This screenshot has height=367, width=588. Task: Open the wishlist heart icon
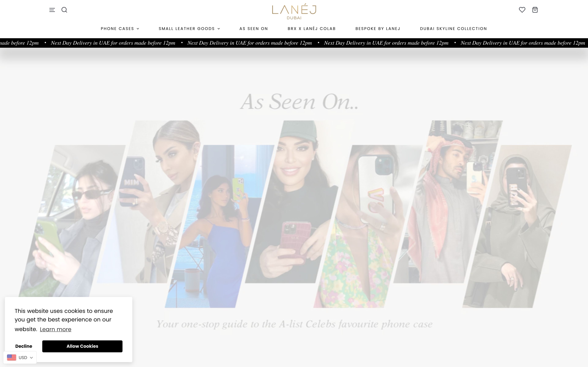[x=522, y=10]
